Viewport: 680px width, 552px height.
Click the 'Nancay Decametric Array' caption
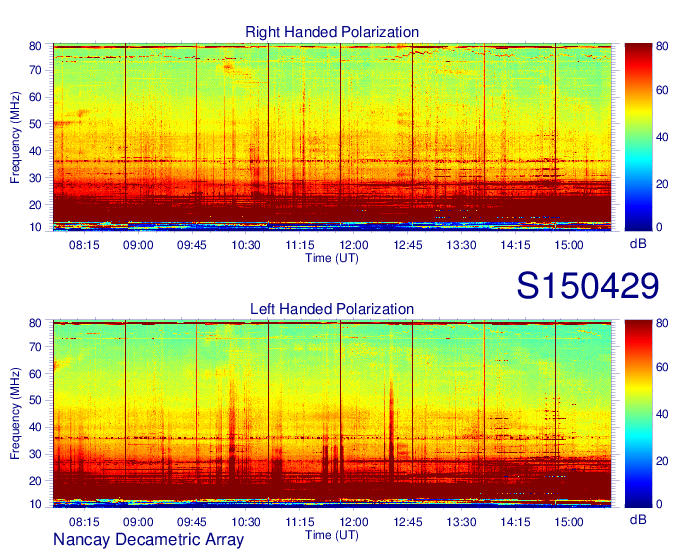tap(148, 540)
